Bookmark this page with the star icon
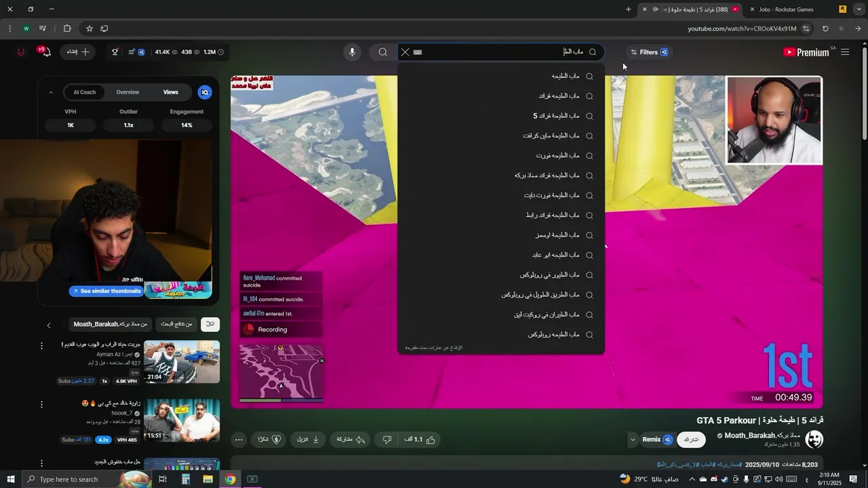This screenshot has width=868, height=488. coord(89,28)
